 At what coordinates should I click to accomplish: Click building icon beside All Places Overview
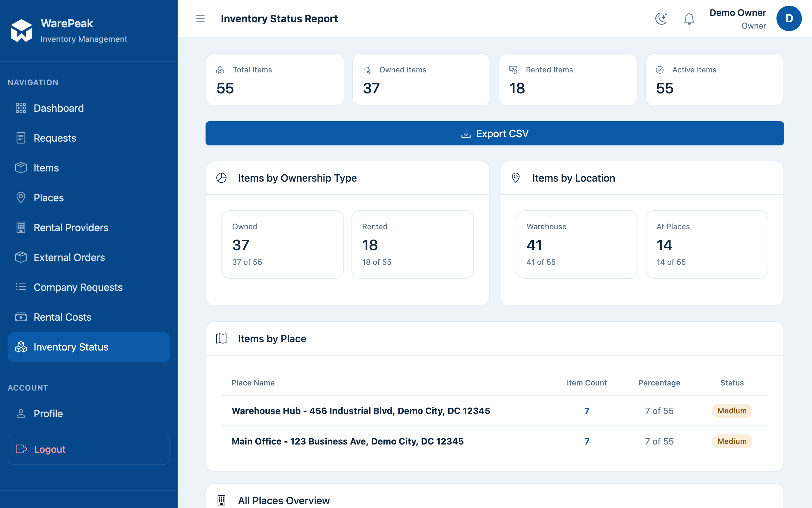221,500
